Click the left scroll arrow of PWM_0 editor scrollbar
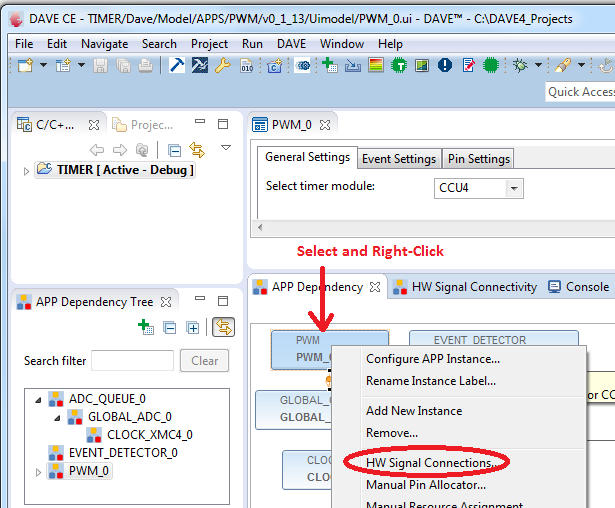This screenshot has width=615, height=508. point(260,227)
